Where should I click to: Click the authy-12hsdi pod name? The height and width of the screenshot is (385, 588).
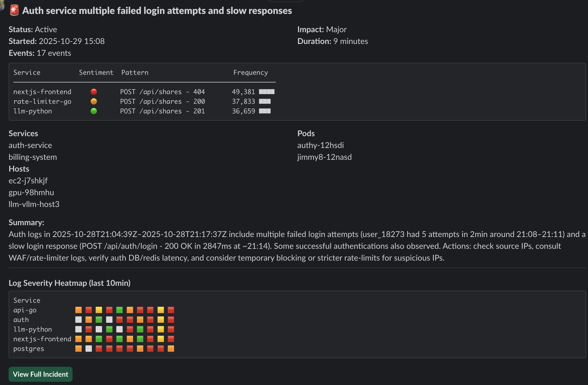320,145
